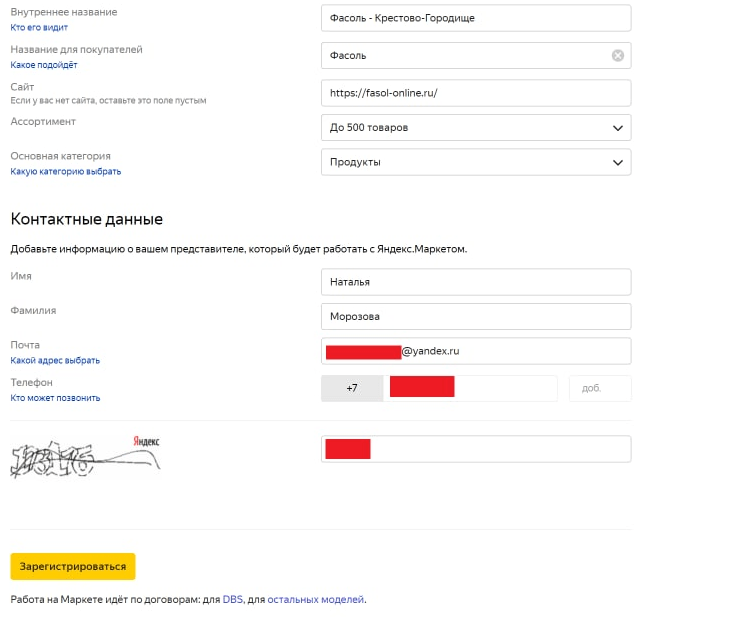Viewport: 734px width, 617px height.
Task: Focus the Внутреннее название input field
Action: pos(475,19)
